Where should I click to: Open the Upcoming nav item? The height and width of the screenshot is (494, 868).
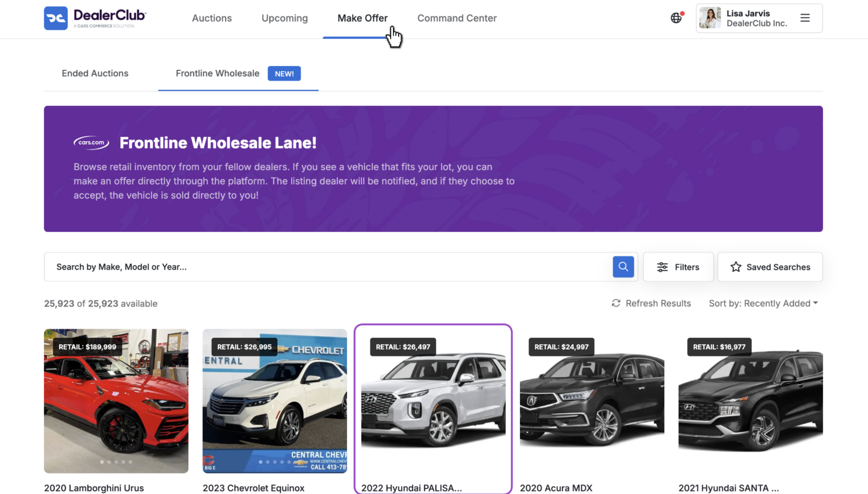[284, 18]
